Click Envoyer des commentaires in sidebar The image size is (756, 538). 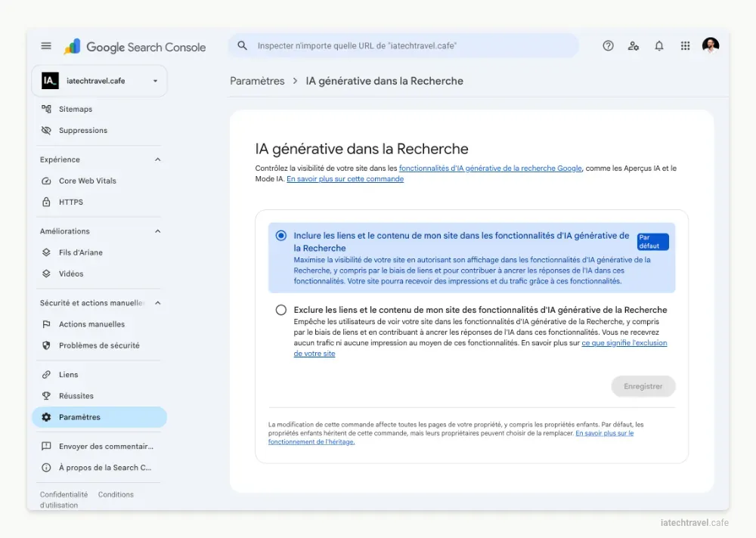pos(99,447)
